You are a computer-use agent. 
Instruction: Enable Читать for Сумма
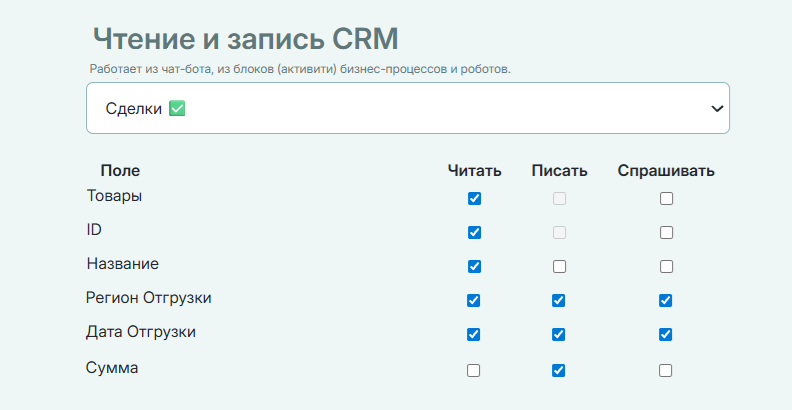(x=474, y=370)
